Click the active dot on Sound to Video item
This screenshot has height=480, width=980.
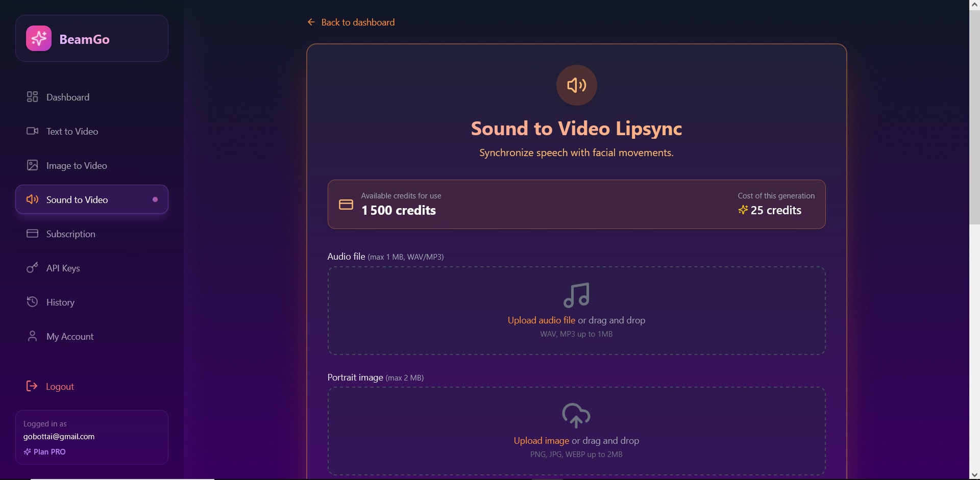[x=155, y=199]
